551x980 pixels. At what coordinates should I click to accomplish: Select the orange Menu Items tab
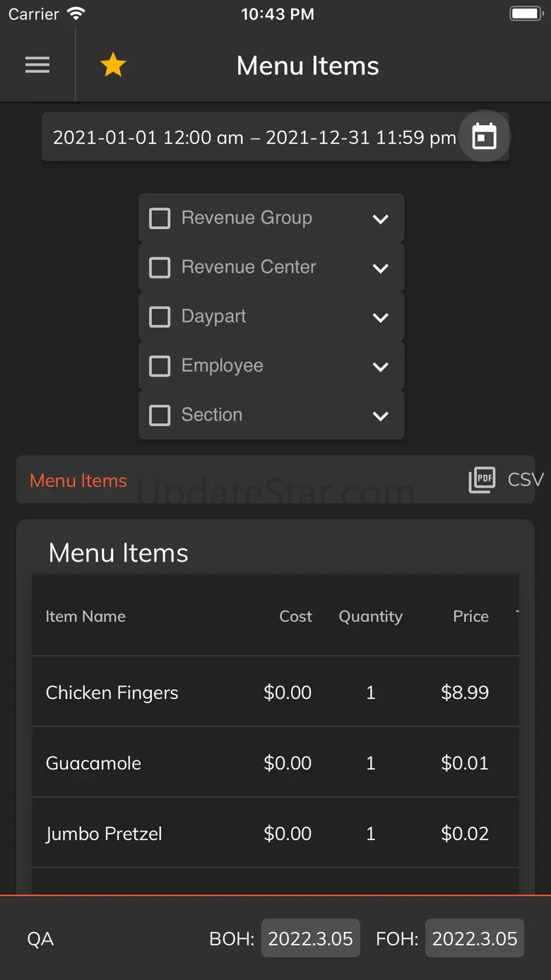tap(78, 480)
